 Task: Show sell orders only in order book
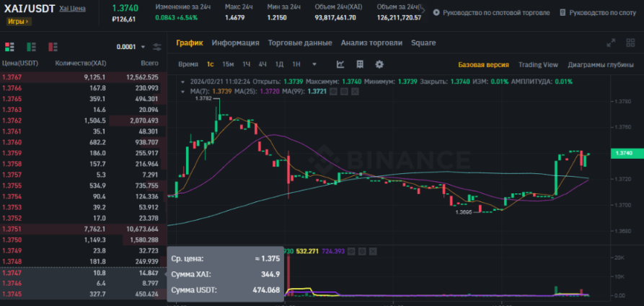pos(53,46)
